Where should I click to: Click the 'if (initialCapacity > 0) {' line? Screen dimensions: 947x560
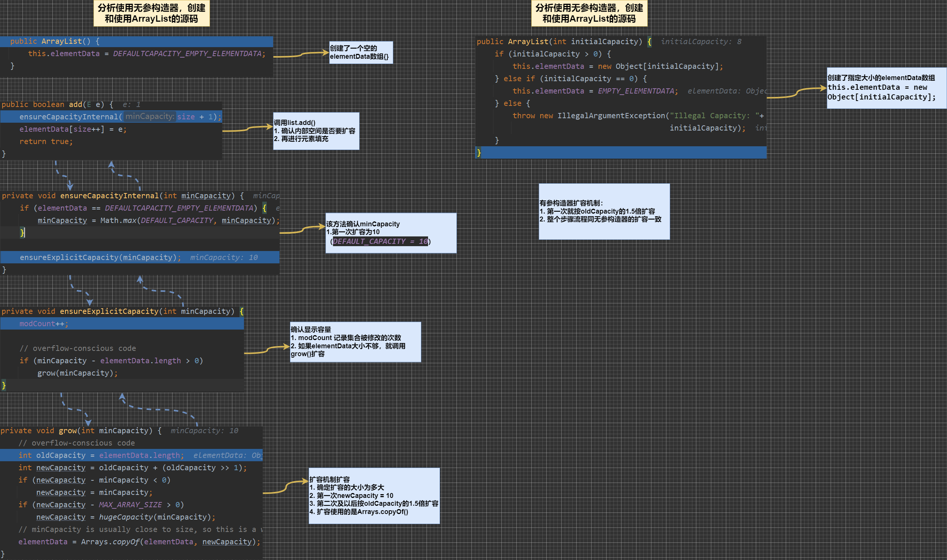(x=553, y=54)
